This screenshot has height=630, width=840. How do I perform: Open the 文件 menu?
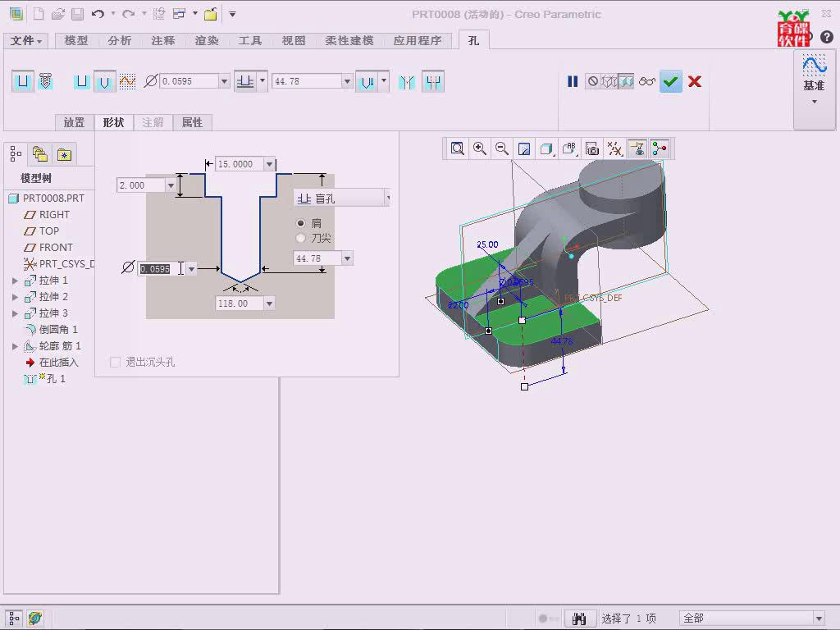(25, 41)
